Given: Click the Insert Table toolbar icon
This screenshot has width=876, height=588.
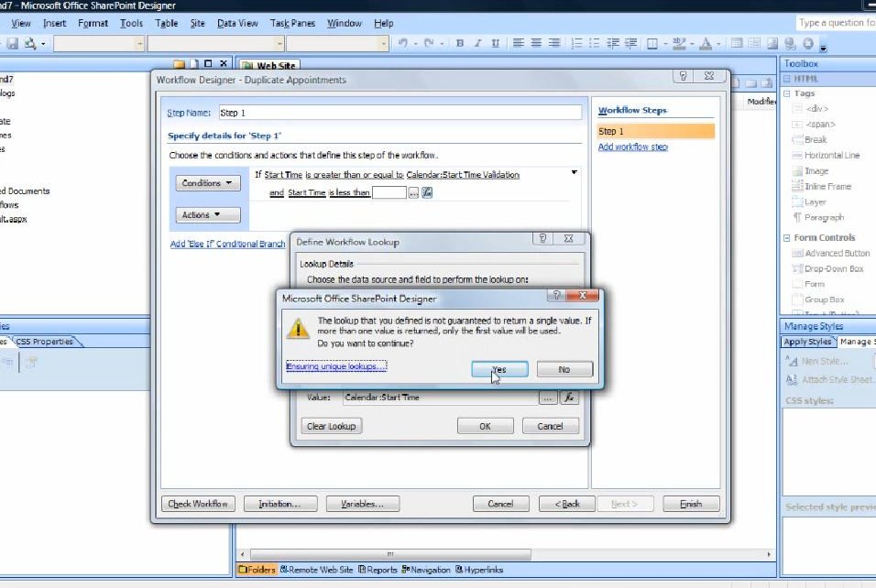Looking at the screenshot, I should [x=737, y=44].
